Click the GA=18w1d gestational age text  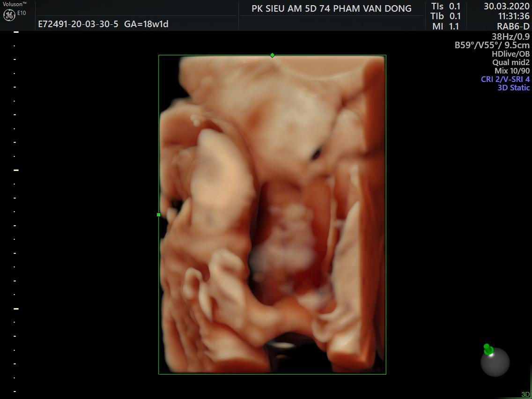[146, 24]
